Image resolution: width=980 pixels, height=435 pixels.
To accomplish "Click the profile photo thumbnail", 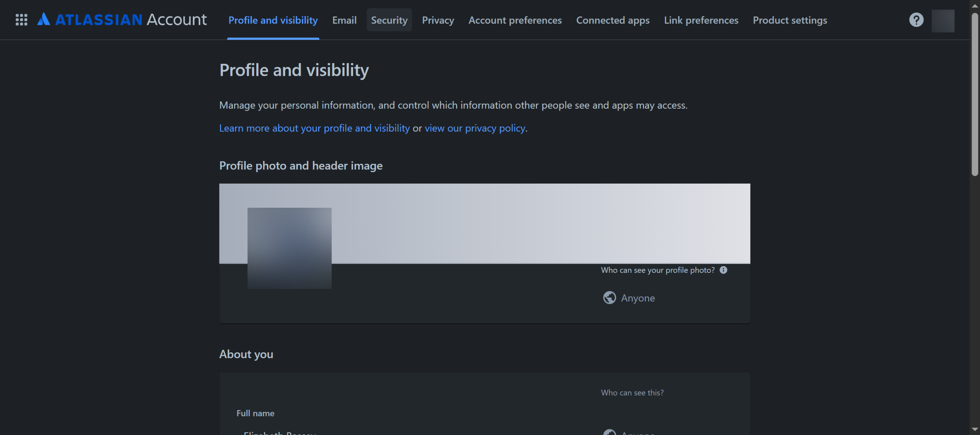I will pyautogui.click(x=289, y=248).
